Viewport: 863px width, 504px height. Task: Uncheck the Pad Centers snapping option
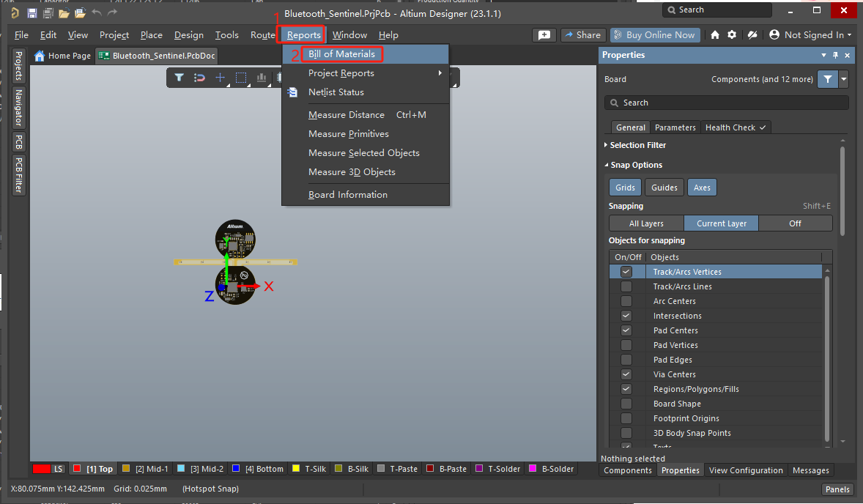(x=626, y=330)
